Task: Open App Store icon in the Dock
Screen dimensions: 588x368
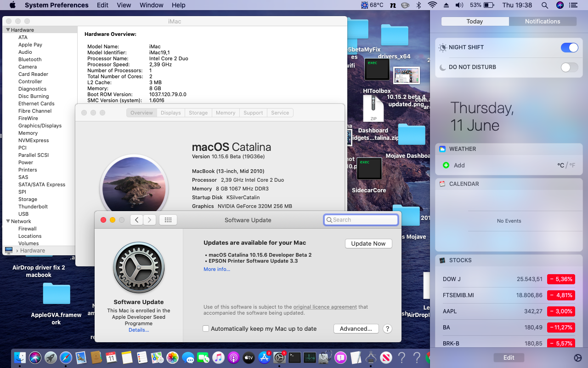Action: coord(264,357)
